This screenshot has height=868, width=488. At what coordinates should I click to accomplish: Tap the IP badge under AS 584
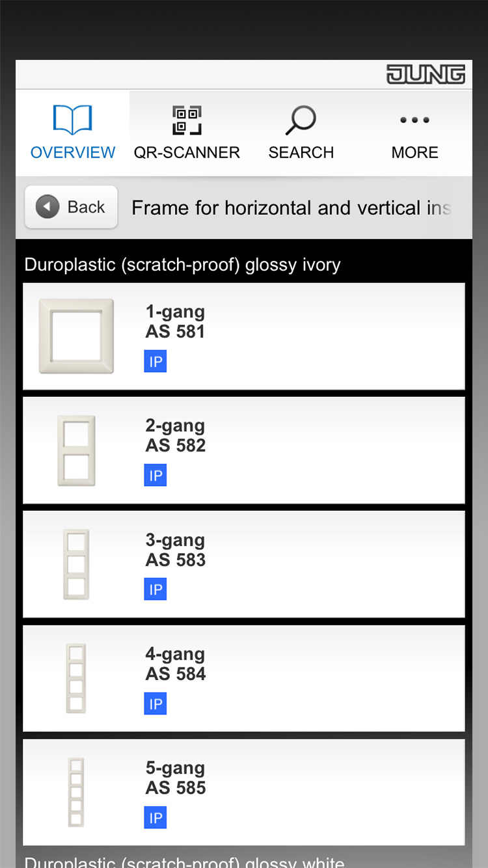point(156,703)
